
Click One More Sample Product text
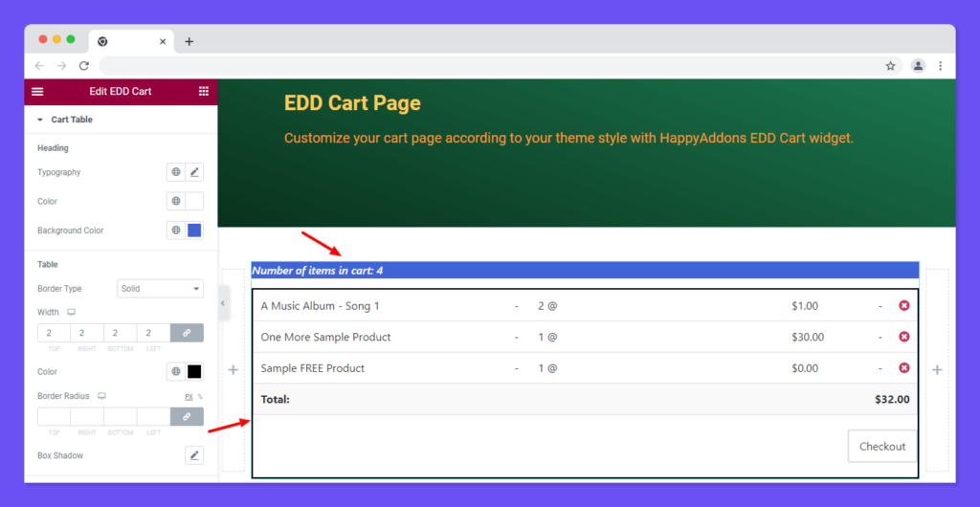325,337
